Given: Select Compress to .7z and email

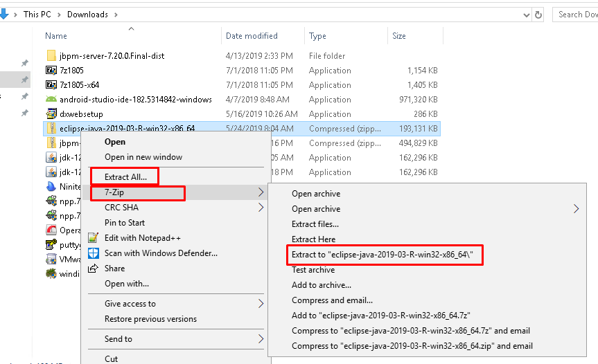Looking at the screenshot, I should point(411,331).
